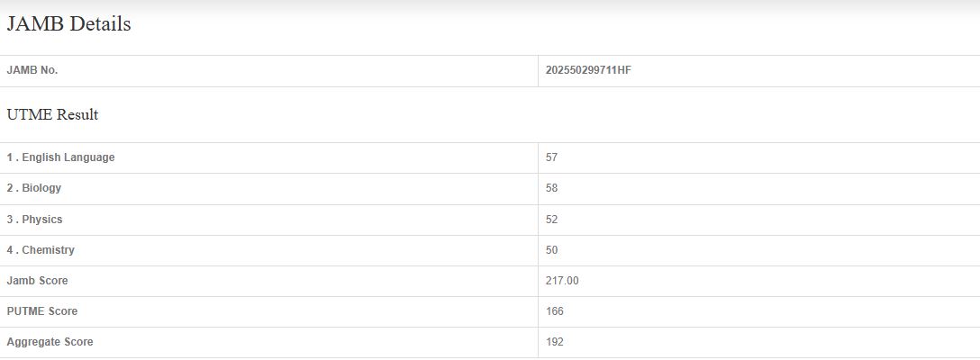Screen dimensions: 980x360
Task: Click the Physics score 52
Action: (552, 220)
